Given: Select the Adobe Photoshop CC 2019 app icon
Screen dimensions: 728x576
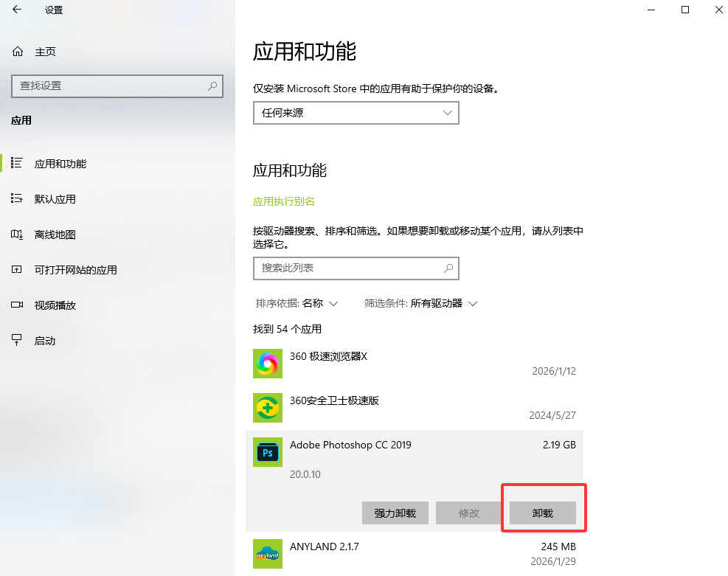Looking at the screenshot, I should pyautogui.click(x=267, y=452).
